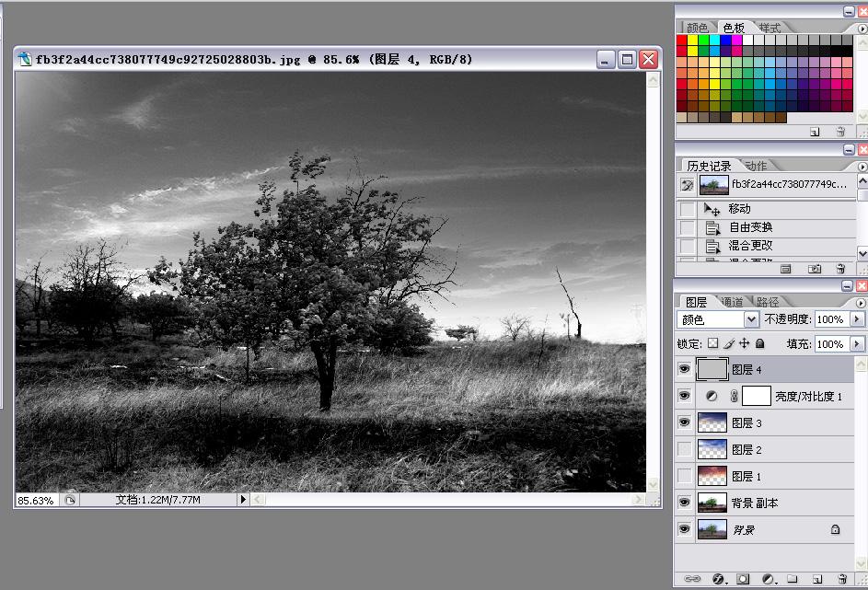Add a layer style via fx icon
Image resolution: width=868 pixels, height=590 pixels.
click(x=719, y=579)
